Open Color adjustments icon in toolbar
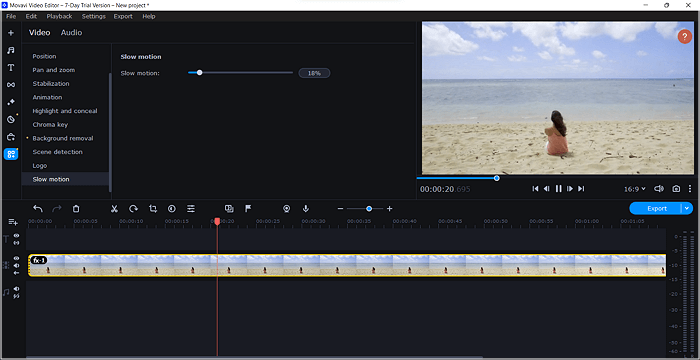This screenshot has height=360, width=700. click(x=172, y=209)
